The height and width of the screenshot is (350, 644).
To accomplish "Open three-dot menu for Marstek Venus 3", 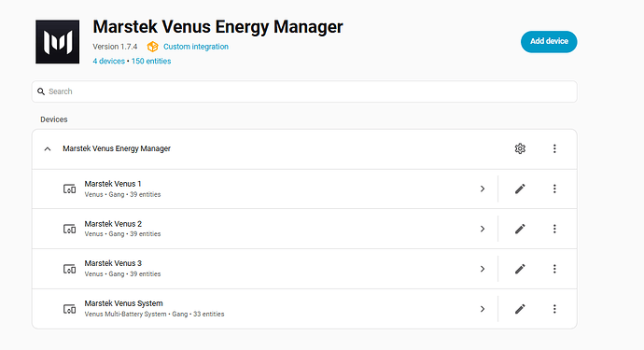I will (x=554, y=269).
